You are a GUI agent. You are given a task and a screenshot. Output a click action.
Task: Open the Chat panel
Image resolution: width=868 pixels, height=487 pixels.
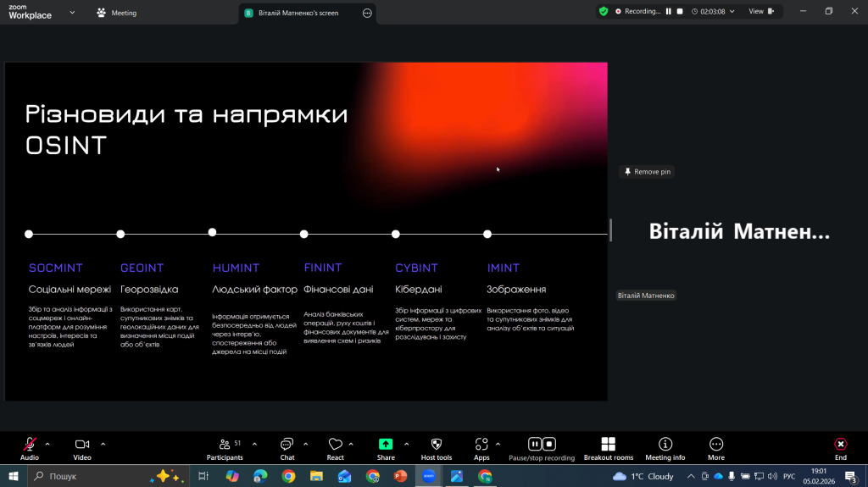[x=287, y=445]
